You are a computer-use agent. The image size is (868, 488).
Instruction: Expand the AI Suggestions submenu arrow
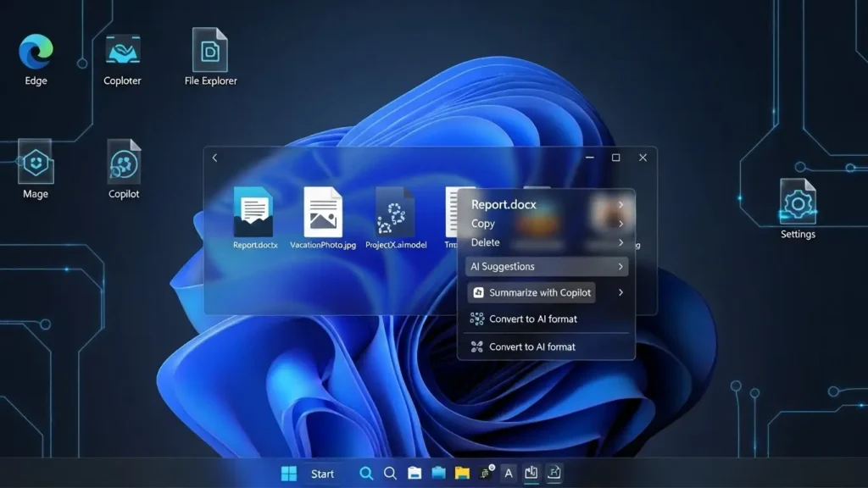[x=620, y=267]
